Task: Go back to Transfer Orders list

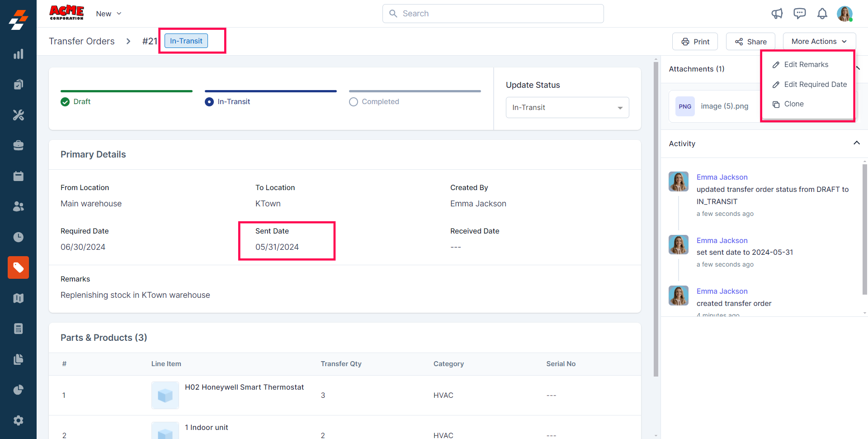Action: (82, 41)
